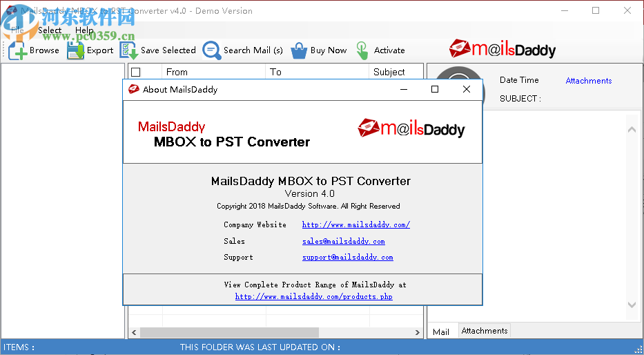Minimize the About MailsDaddy dialog
The image size is (644, 355).
click(404, 89)
